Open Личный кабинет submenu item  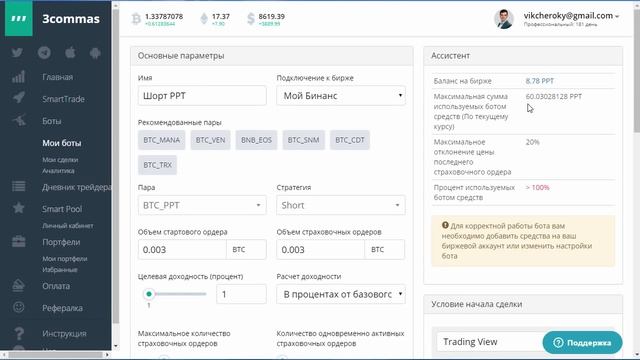pyautogui.click(x=68, y=226)
